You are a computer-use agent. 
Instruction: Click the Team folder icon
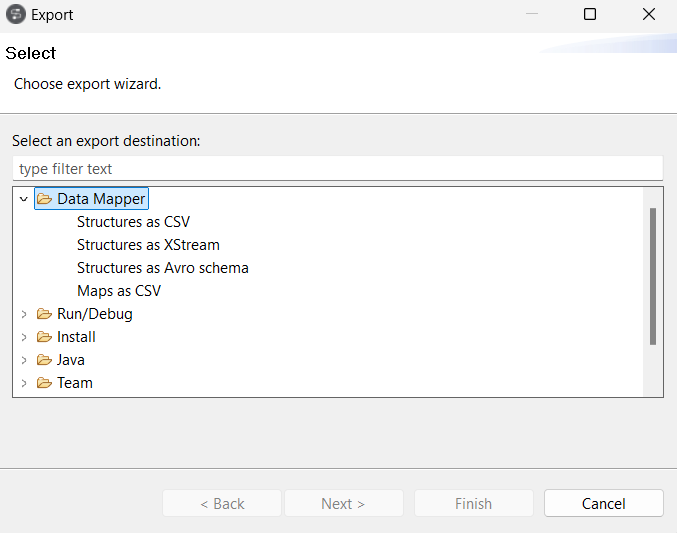click(44, 383)
